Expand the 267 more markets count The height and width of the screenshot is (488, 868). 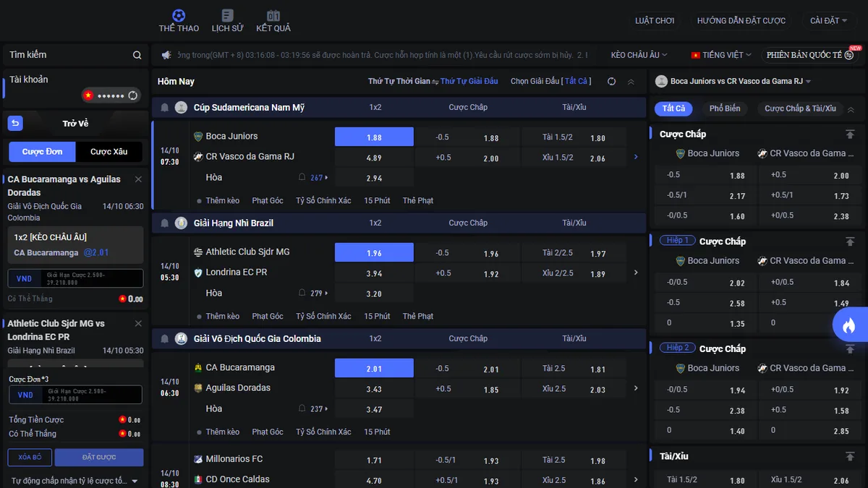click(x=319, y=178)
